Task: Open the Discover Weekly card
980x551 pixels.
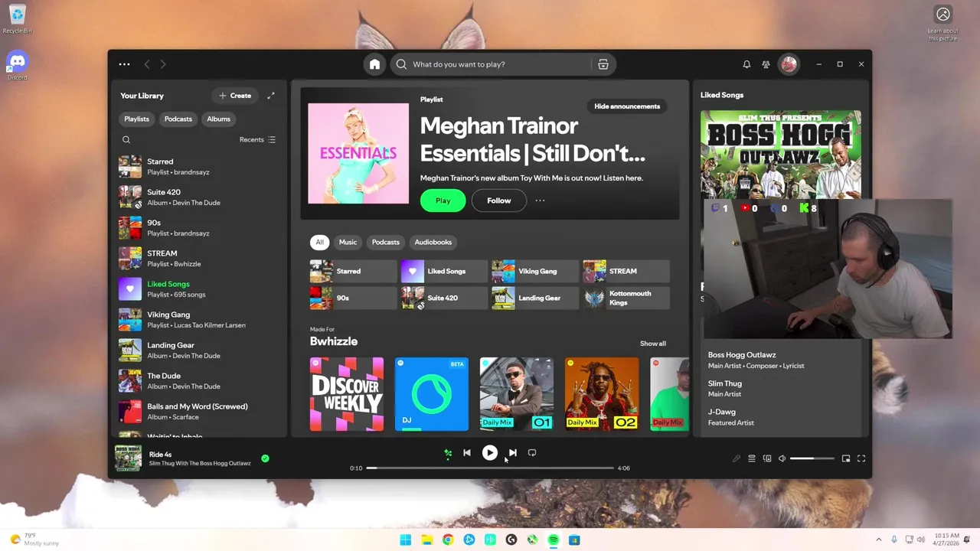Action: click(x=347, y=393)
